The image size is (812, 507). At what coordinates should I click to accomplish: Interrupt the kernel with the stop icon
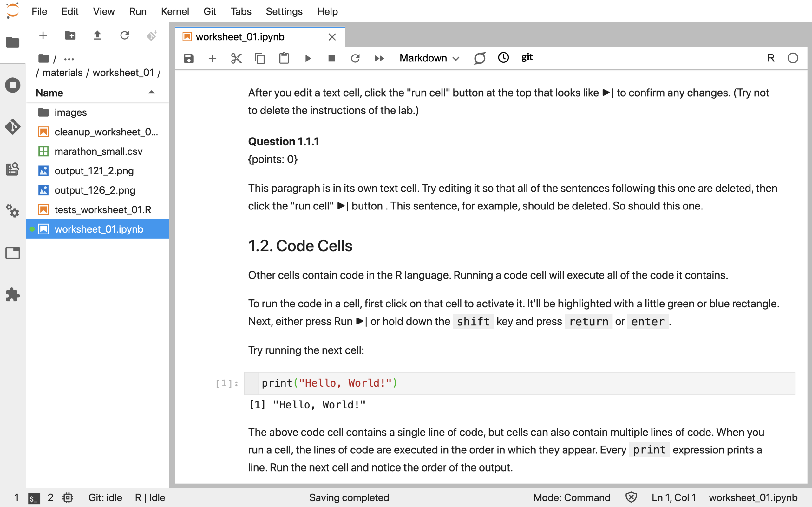[331, 58]
